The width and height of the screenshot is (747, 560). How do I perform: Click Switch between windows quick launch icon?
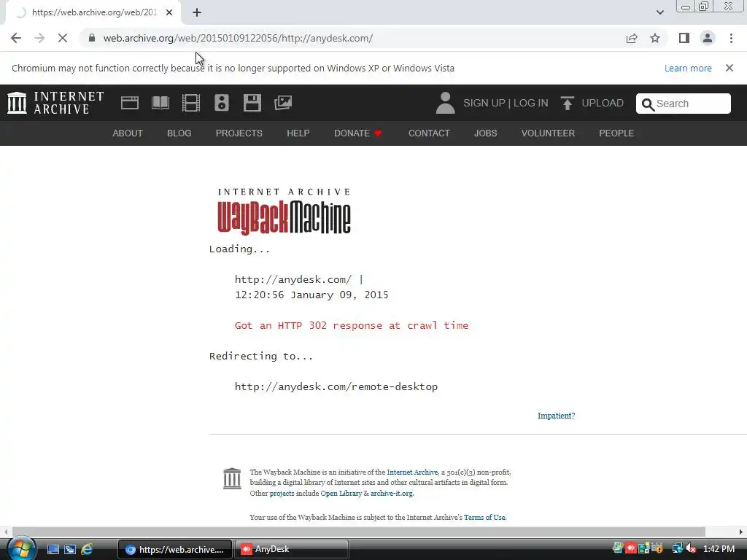click(70, 549)
